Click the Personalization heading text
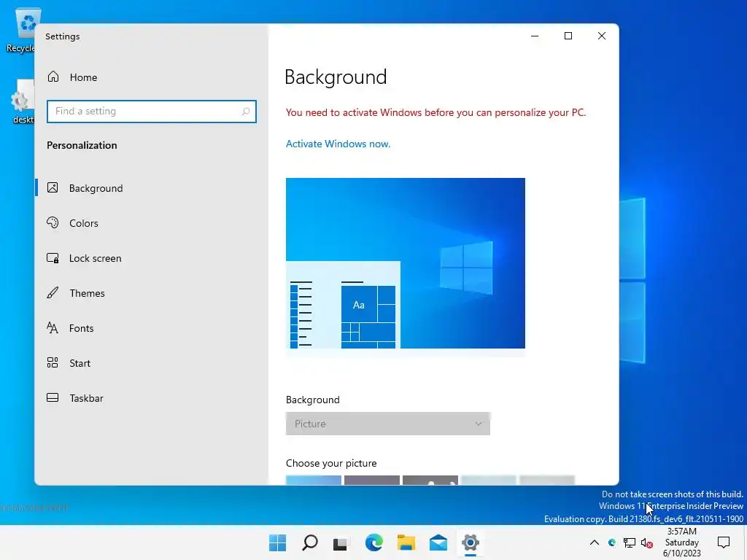Image resolution: width=747 pixels, height=560 pixels. [82, 145]
